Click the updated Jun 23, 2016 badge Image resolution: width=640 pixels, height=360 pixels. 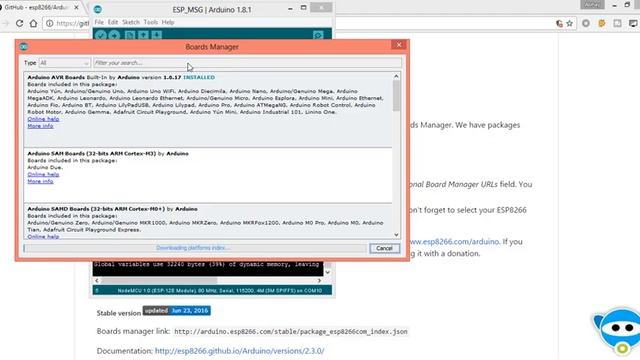176,311
